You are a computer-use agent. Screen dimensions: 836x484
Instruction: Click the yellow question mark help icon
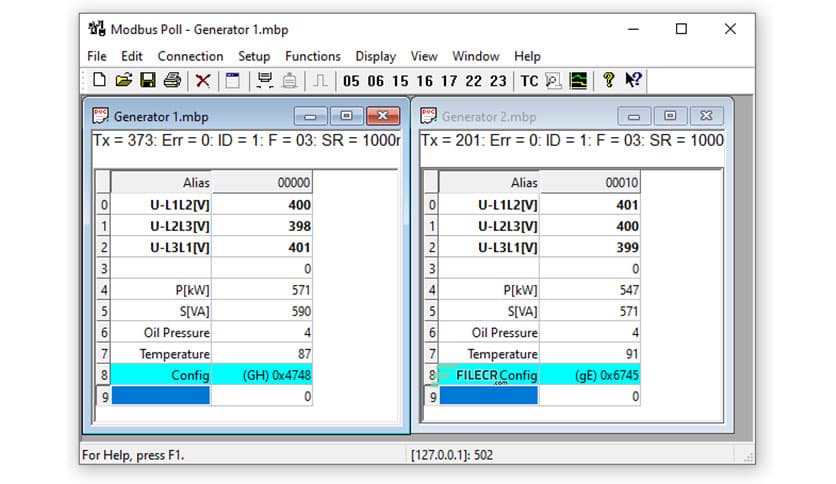point(608,81)
